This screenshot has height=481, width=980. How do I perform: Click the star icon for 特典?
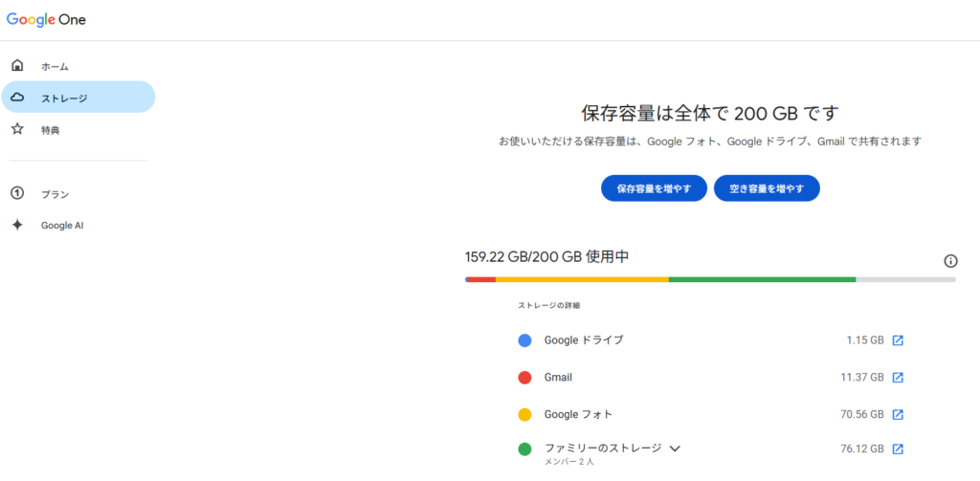[17, 129]
